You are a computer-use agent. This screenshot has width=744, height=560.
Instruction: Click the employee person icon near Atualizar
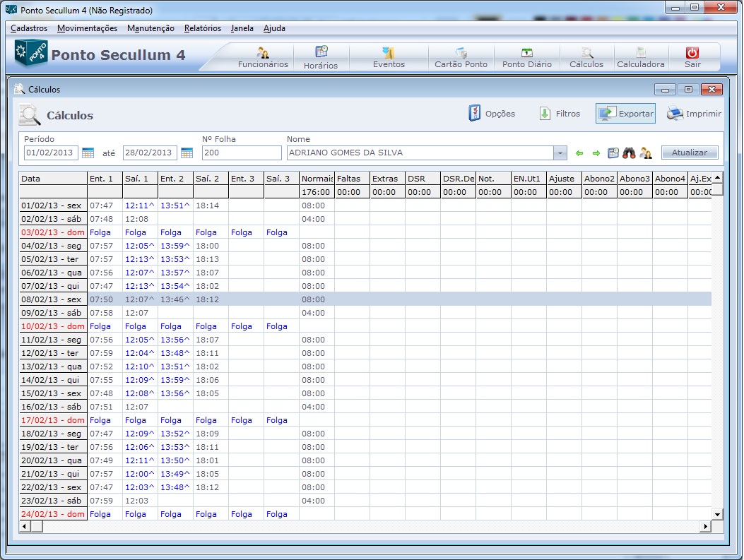645,153
